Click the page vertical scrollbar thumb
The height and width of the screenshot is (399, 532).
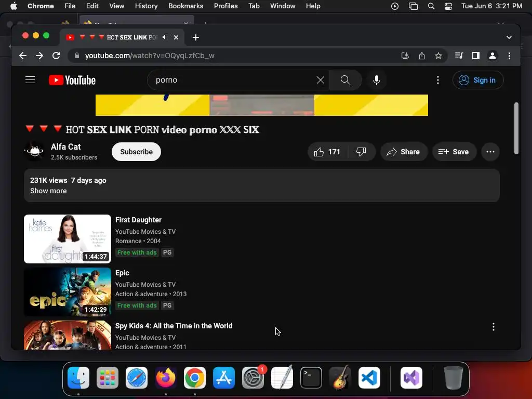pos(516,128)
